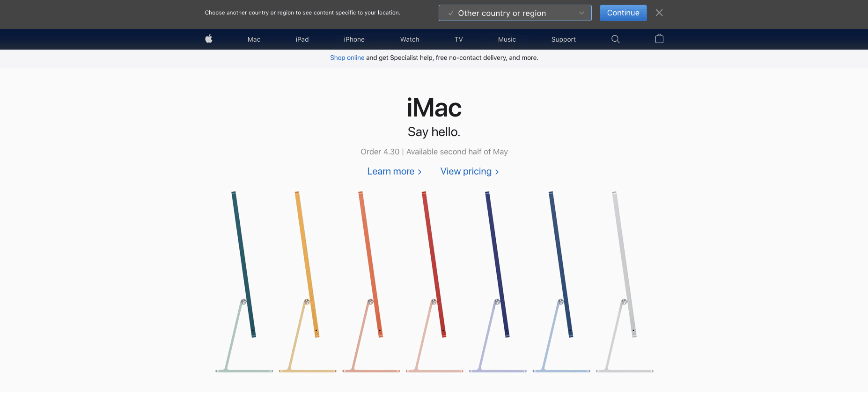Open the iPhone menu item
This screenshot has width=868, height=393.
354,40
